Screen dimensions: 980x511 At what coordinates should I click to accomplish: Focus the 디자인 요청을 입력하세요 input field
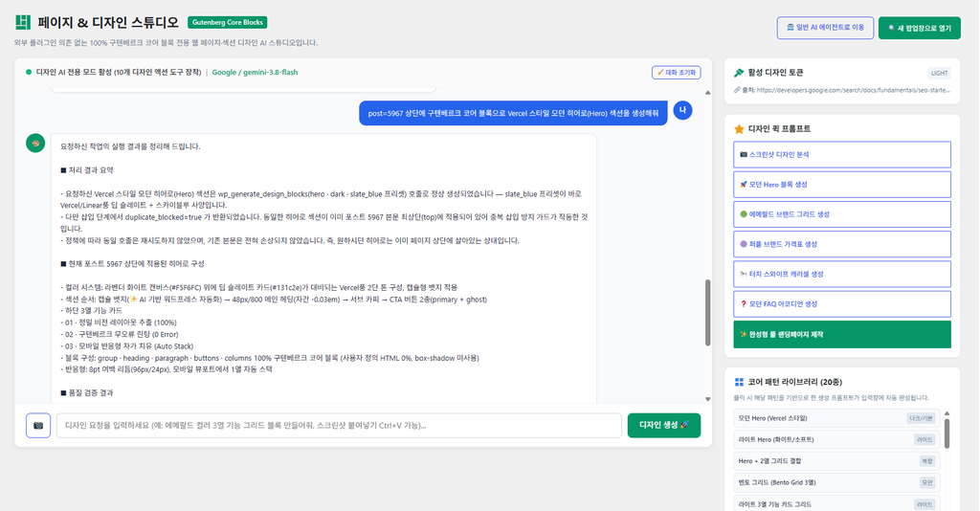tap(339, 426)
